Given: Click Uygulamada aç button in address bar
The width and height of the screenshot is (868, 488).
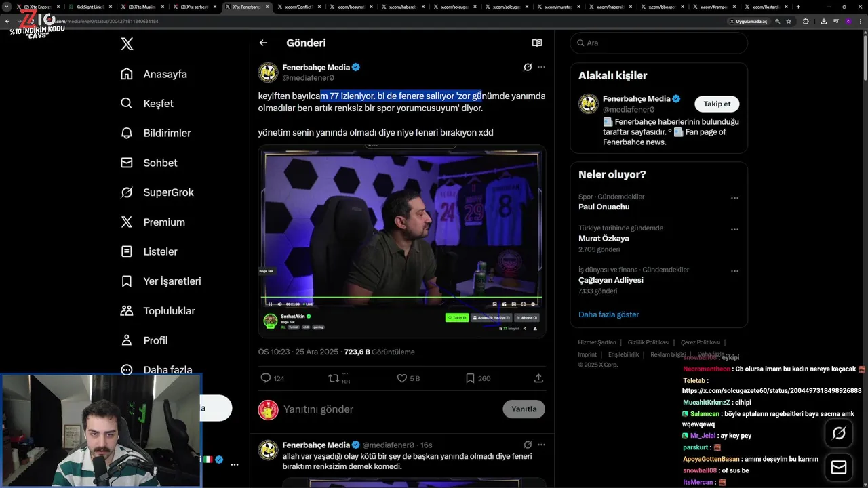Looking at the screenshot, I should click(x=749, y=21).
